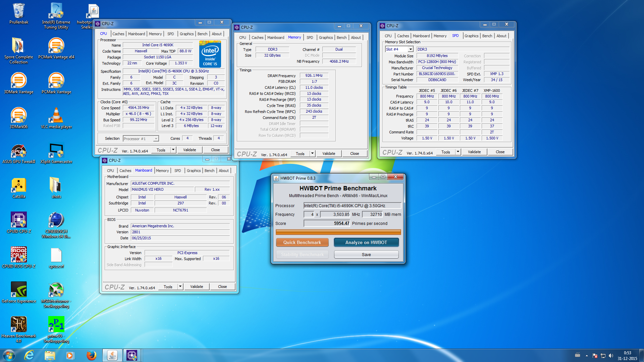Screen dimensions: 644x362
Task: Expand Tools dropdown arrow in Mainboard window
Action: click(x=180, y=287)
